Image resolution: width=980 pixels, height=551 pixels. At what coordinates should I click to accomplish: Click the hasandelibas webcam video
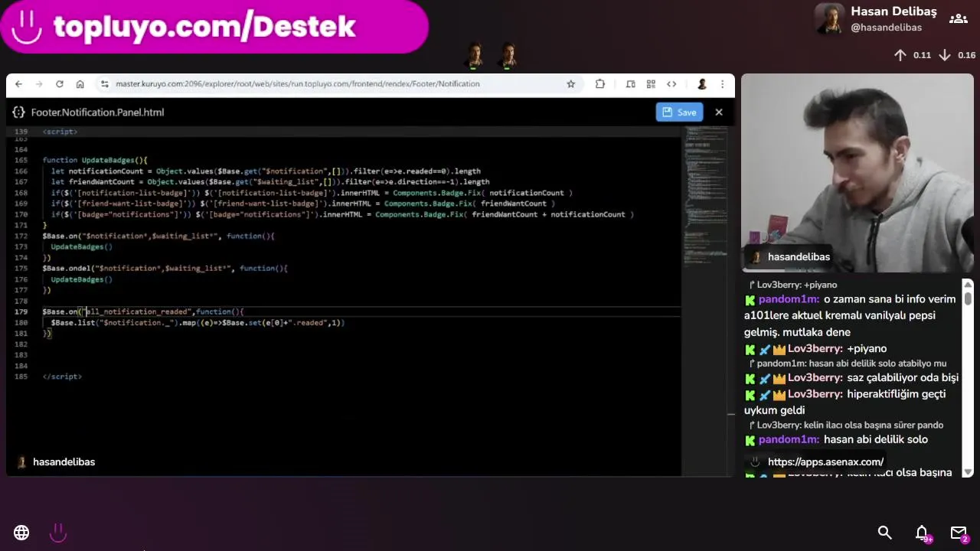[857, 173]
